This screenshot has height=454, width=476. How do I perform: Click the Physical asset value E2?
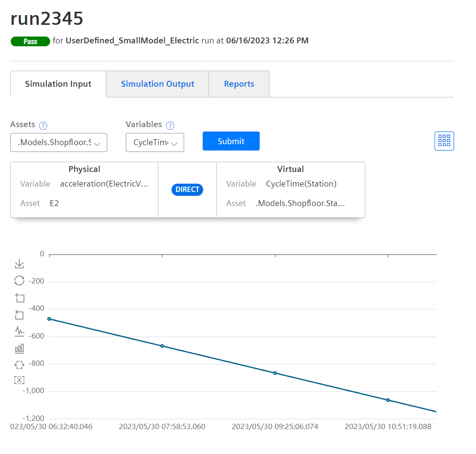coord(54,203)
